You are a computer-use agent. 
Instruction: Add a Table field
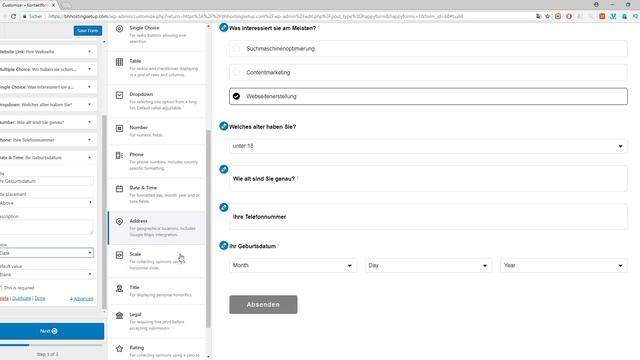point(157,68)
